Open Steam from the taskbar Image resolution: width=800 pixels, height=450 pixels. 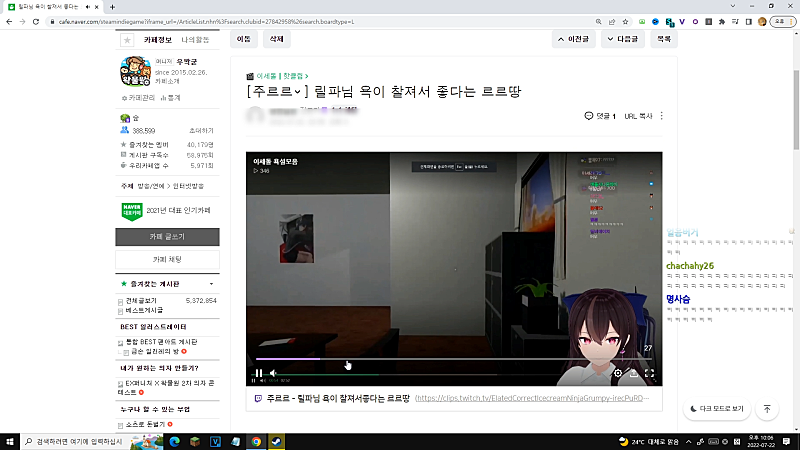(x=277, y=442)
